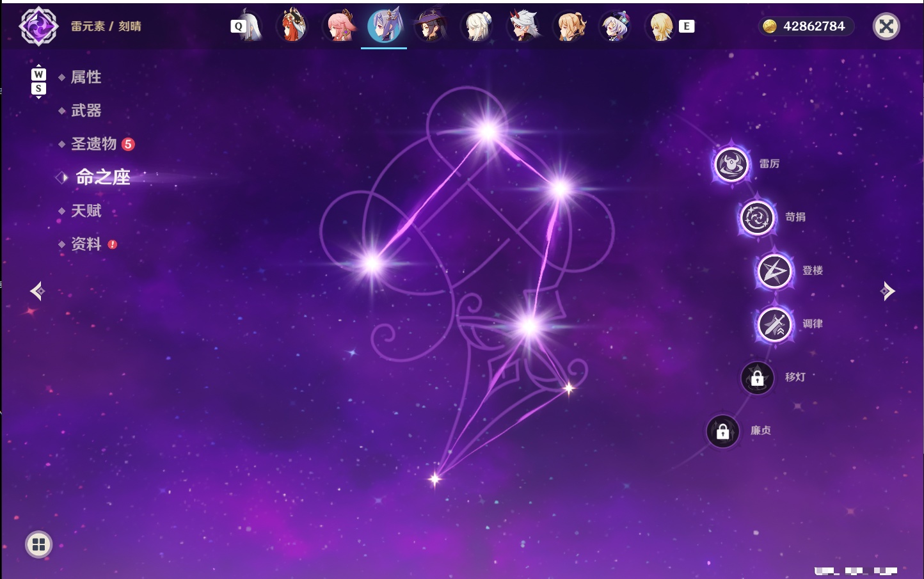
Task: Open 圣遗物 artifacts menu item
Action: coord(94,144)
